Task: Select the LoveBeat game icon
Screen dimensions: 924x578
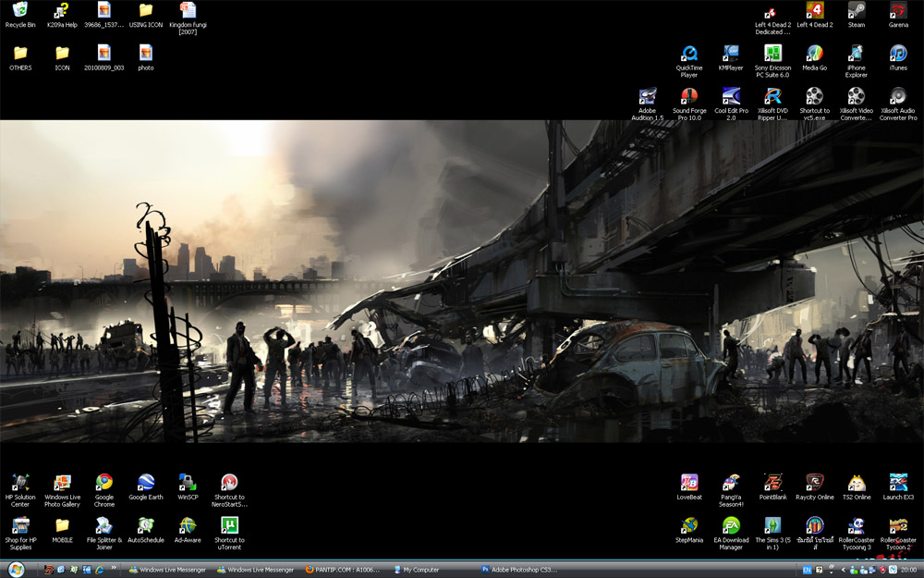Action: 689,487
